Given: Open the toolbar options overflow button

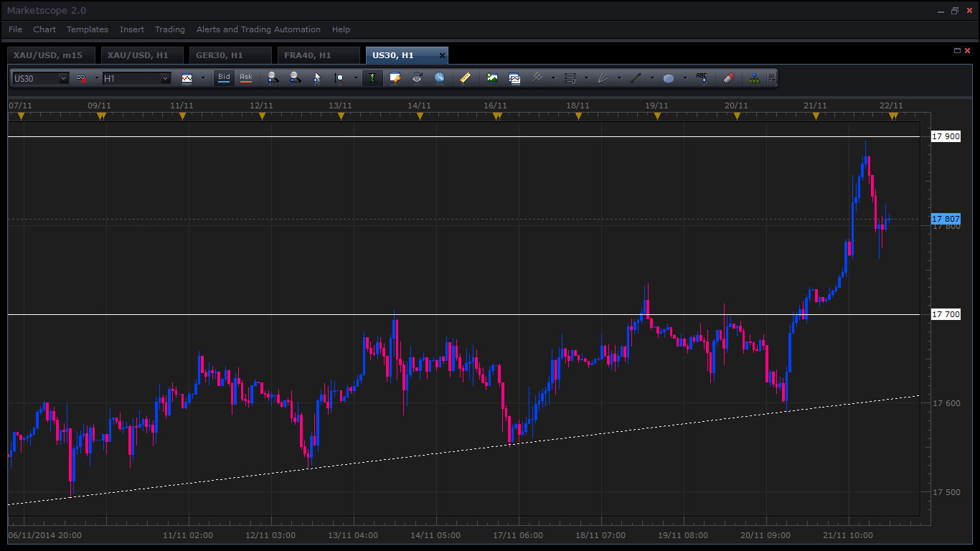Looking at the screenshot, I should click(772, 78).
